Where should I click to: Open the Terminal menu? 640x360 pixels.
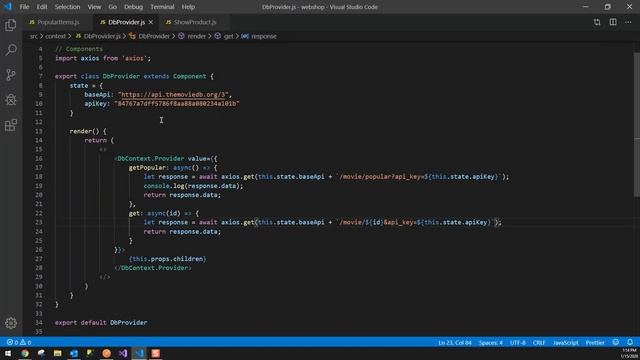(x=162, y=7)
